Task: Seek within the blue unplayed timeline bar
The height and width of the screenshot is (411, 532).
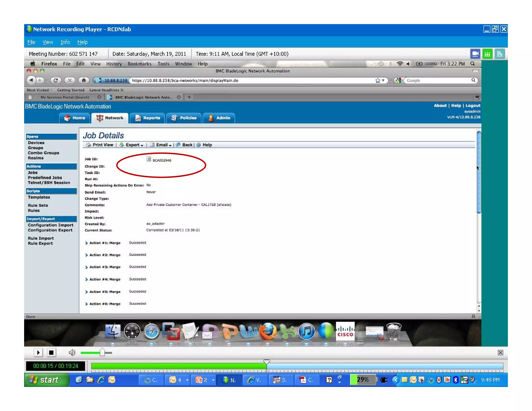Action: [x=385, y=366]
